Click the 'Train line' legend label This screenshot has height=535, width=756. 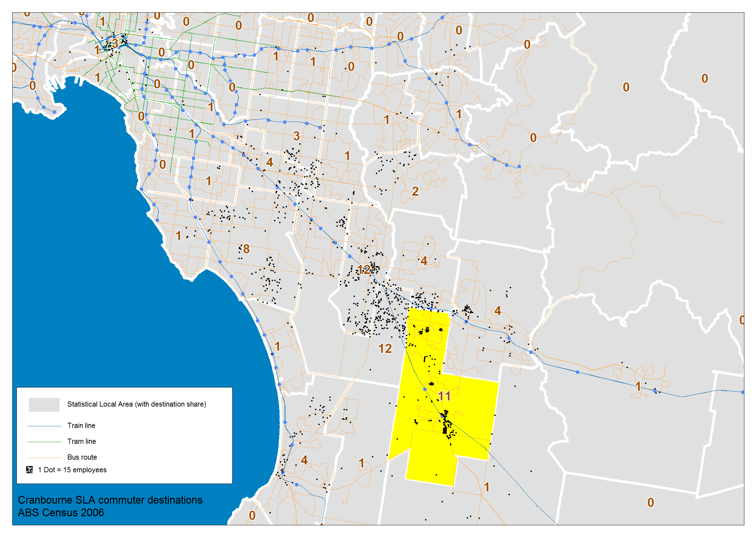pos(81,426)
